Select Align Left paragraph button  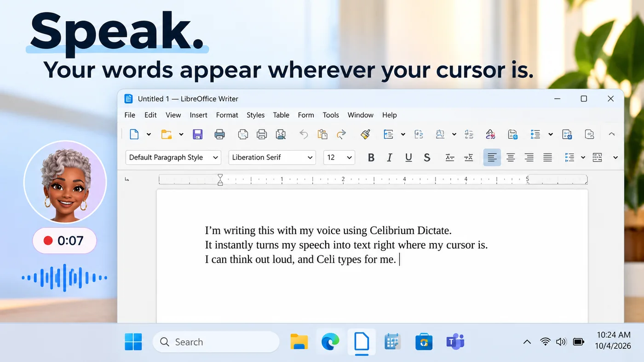point(492,158)
